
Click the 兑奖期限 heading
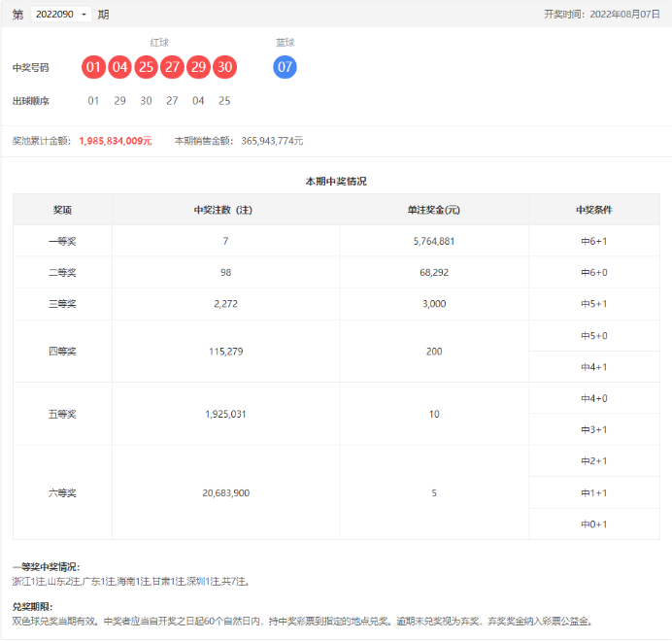[x=33, y=607]
